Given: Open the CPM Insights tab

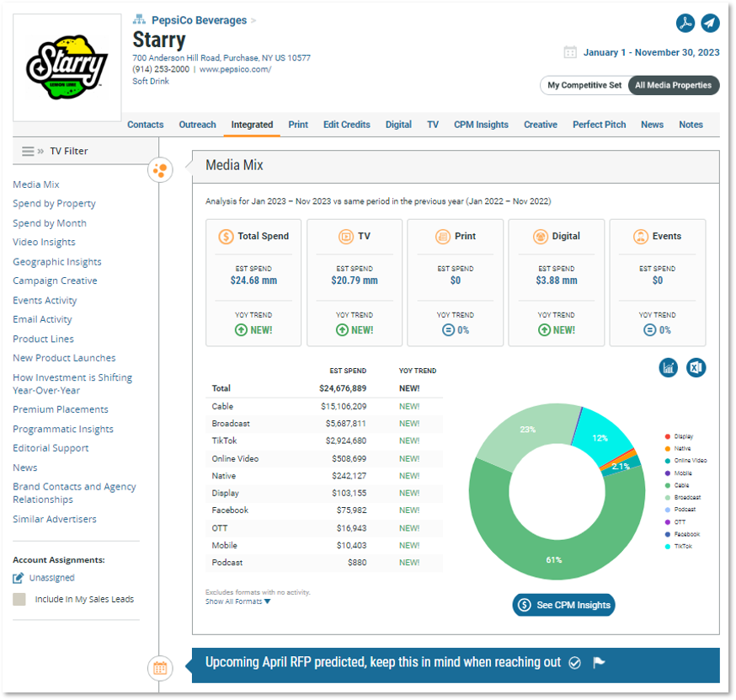Looking at the screenshot, I should pyautogui.click(x=481, y=125).
